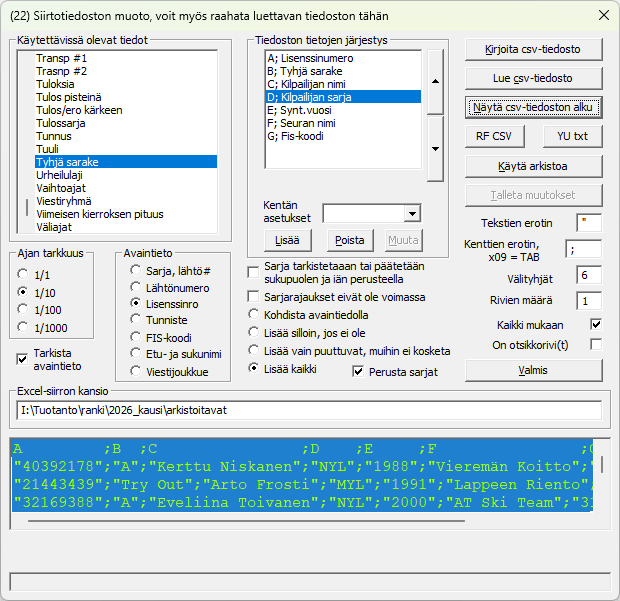Image resolution: width=620 pixels, height=601 pixels.
Task: Select Viestiryhmä in available fields list
Action: pyautogui.click(x=63, y=201)
